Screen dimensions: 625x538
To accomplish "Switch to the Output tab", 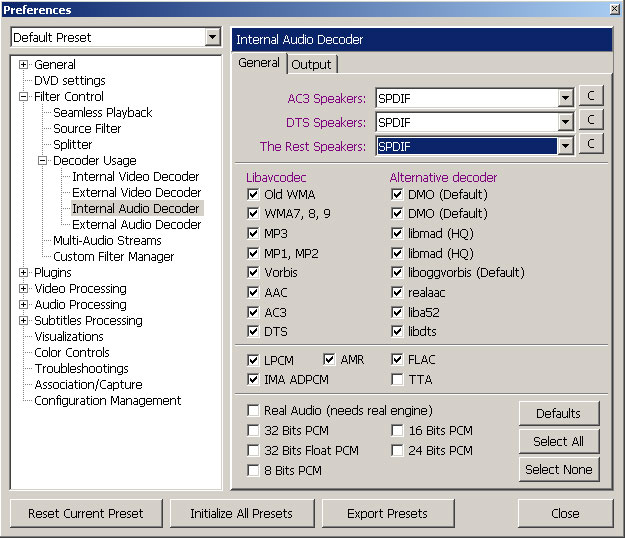I will pos(311,65).
